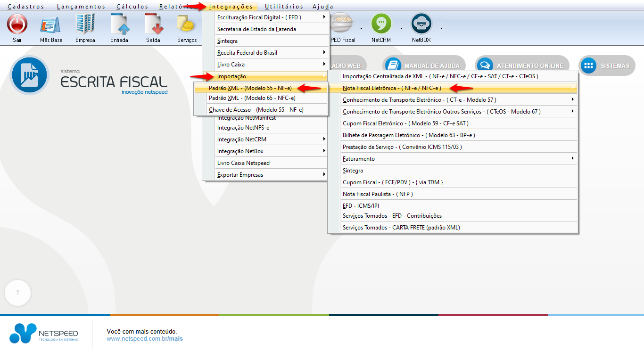Expand the dropdown arrow beside NetCRM
This screenshot has width=644, height=352.
(401, 28)
